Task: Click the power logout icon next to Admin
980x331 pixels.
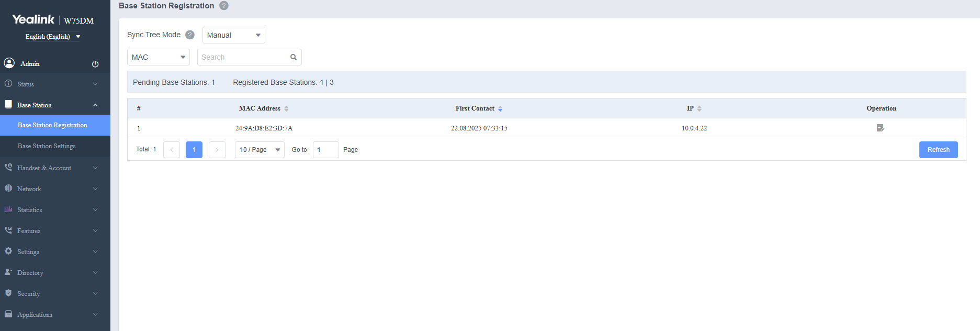Action: coord(95,64)
